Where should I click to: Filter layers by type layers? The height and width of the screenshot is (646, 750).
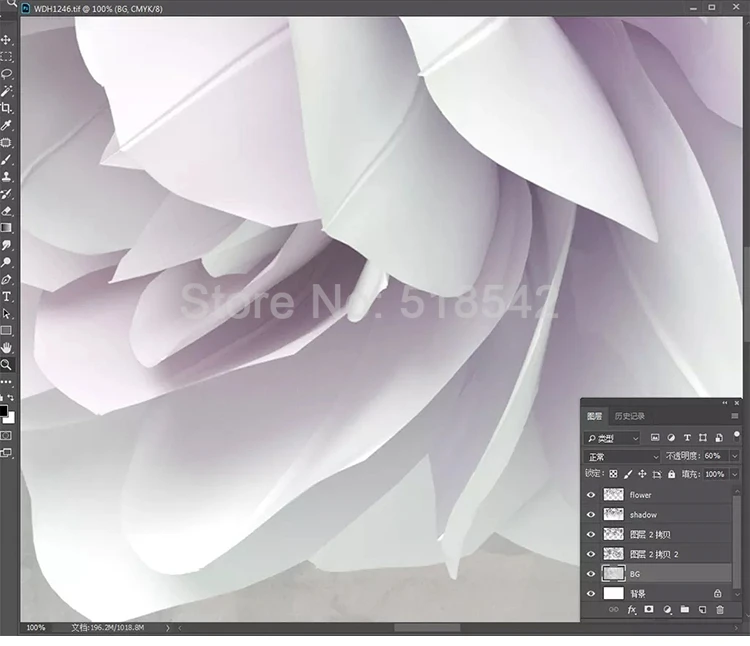pos(687,438)
